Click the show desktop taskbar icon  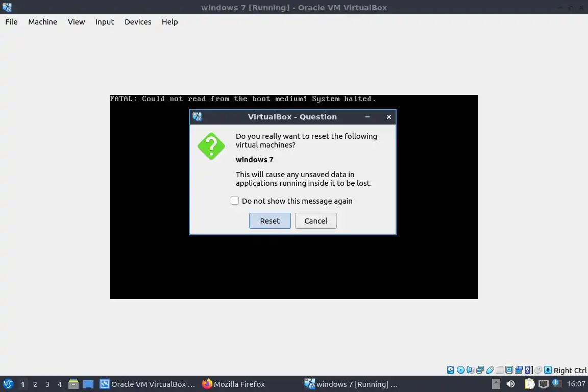coord(88,384)
